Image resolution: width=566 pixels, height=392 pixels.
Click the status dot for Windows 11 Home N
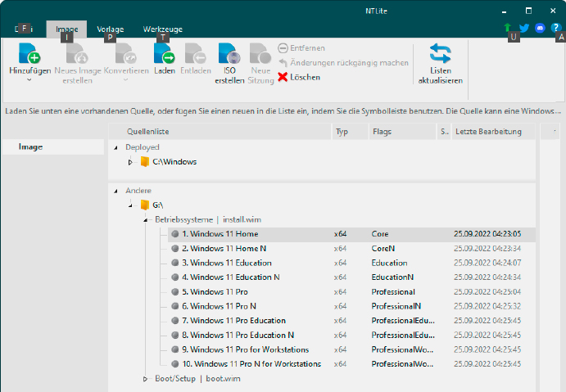175,249
